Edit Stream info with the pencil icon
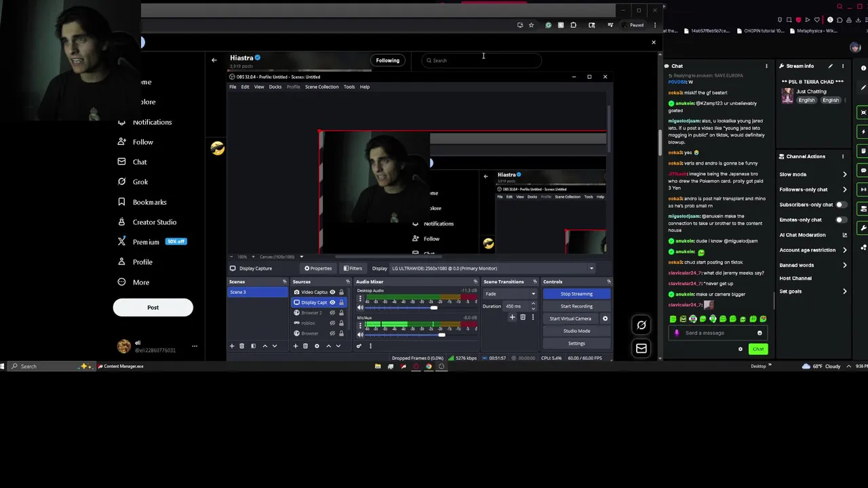868x488 pixels. click(x=831, y=66)
